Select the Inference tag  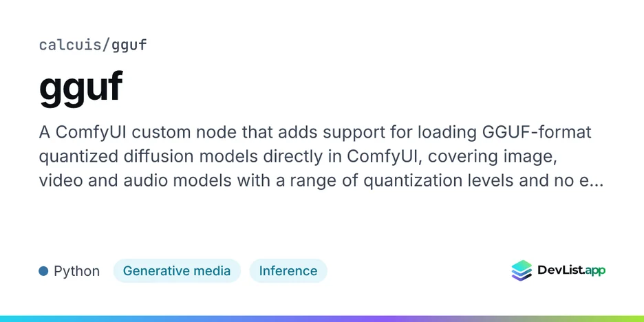point(288,271)
